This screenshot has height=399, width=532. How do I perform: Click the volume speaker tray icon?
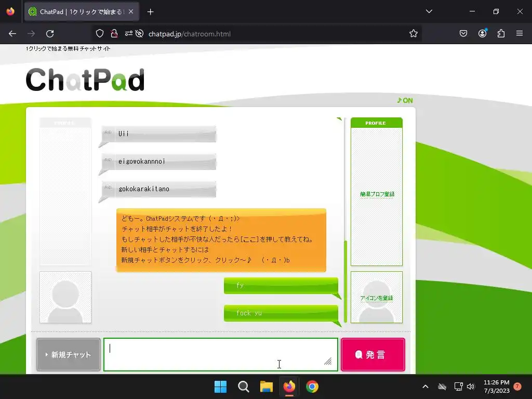tap(471, 387)
